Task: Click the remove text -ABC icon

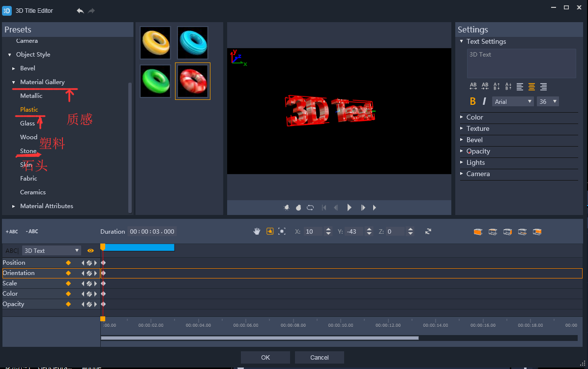Action: coord(32,232)
